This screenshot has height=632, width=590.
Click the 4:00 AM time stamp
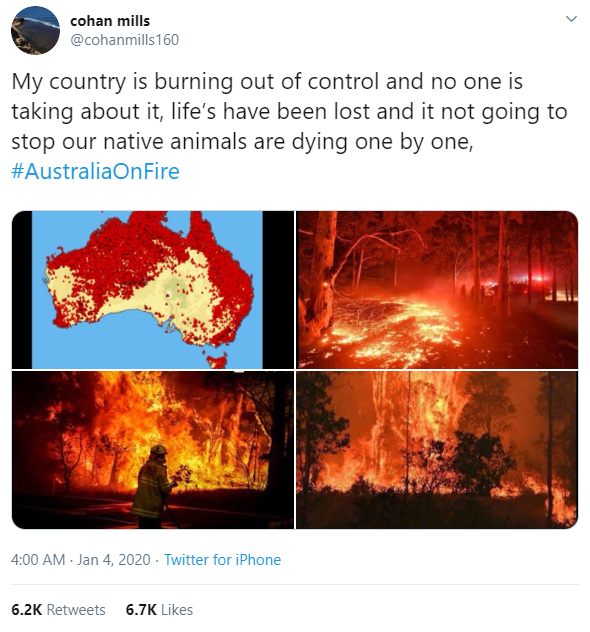point(38,560)
